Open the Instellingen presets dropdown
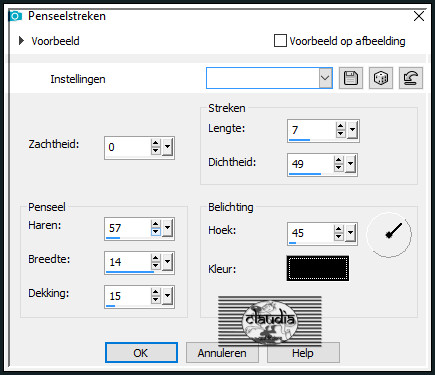435x375 pixels. pos(325,78)
